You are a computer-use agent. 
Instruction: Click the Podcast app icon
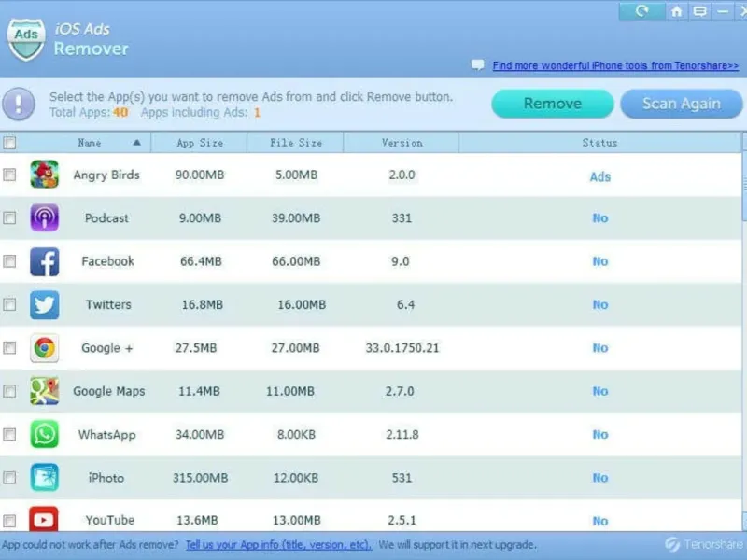coord(44,217)
